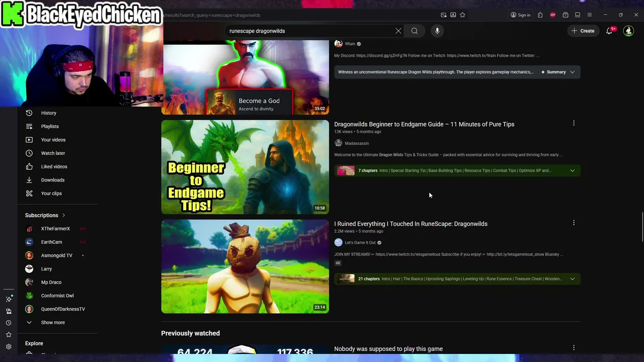Bookmark this page with the star icon
This screenshot has height=362, width=644.
pos(462,15)
